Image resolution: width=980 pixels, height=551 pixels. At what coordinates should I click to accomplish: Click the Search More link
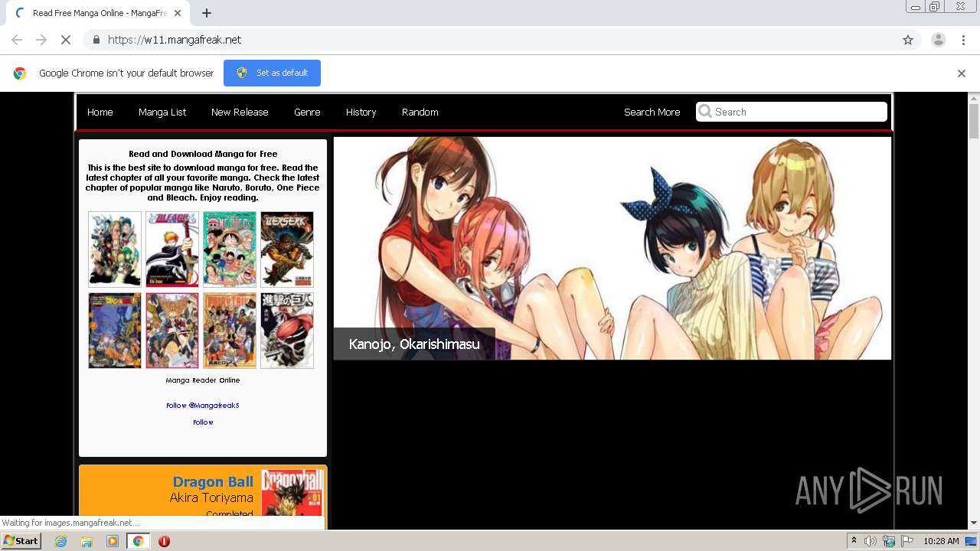coord(652,112)
